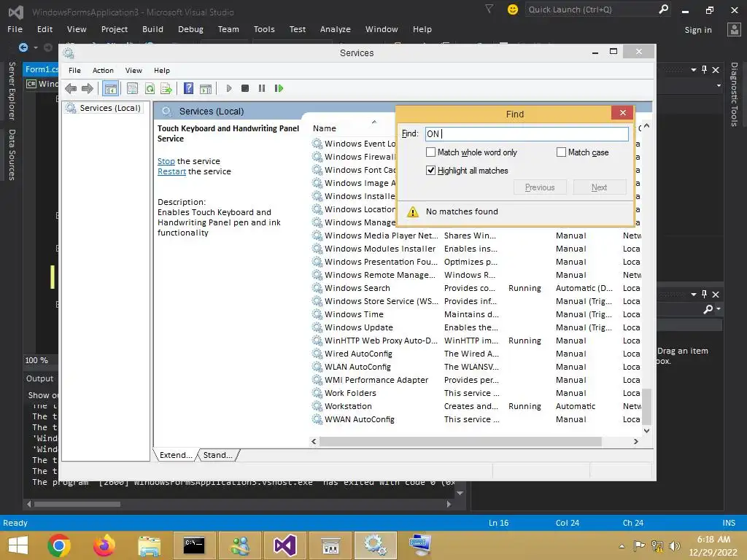Show hidden tray icons arrow

pos(622,546)
